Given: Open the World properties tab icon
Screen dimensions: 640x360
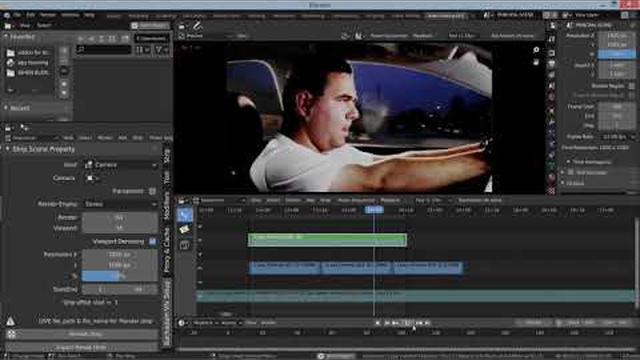Looking at the screenshot, I should coord(552,97).
